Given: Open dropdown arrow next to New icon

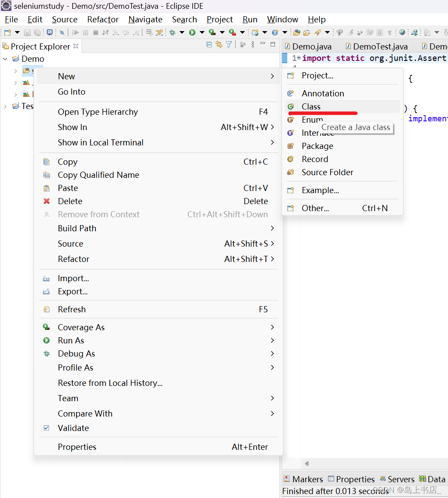Looking at the screenshot, I should pyautogui.click(x=18, y=32).
